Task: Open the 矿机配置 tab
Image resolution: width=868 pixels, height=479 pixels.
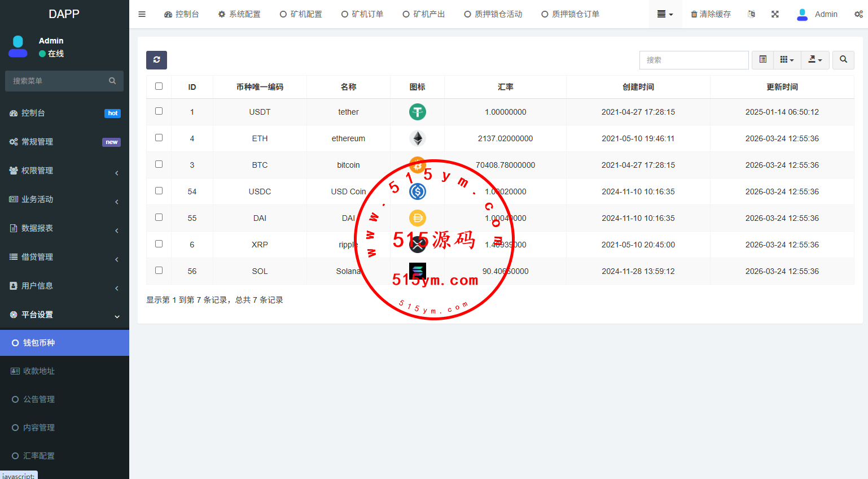Action: coord(301,14)
